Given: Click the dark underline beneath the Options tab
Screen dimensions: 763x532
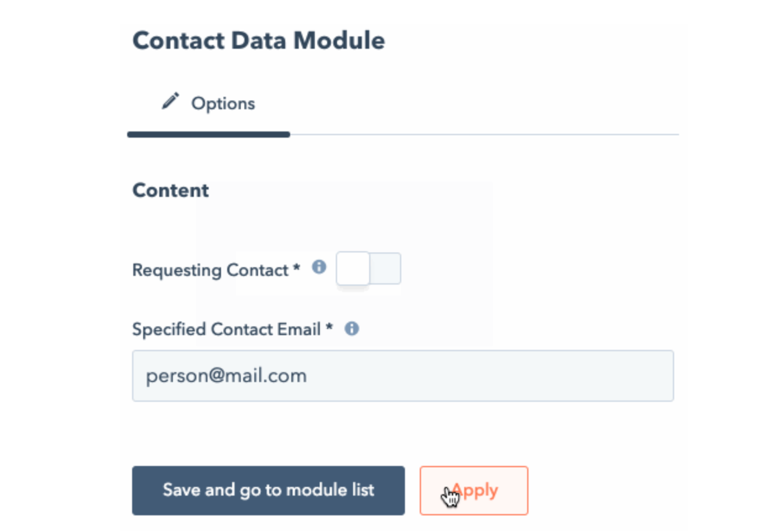Looking at the screenshot, I should [209, 135].
